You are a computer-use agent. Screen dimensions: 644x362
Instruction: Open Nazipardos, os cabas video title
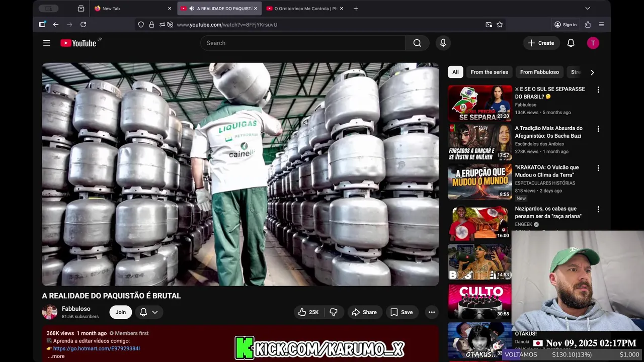(548, 212)
